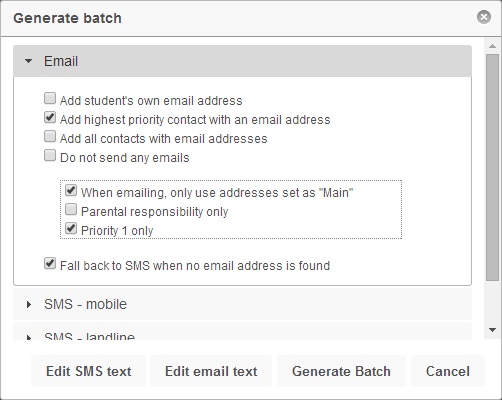The width and height of the screenshot is (502, 400).
Task: Uncheck Fall back to SMS option
Action: click(50, 263)
